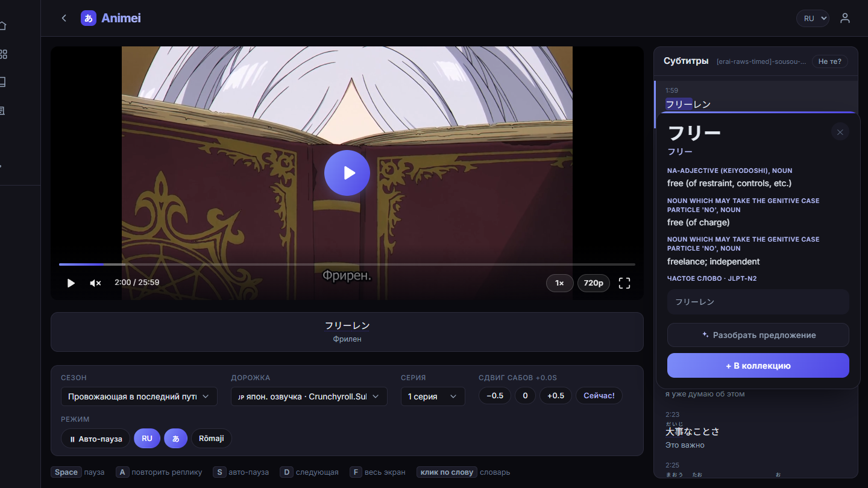This screenshot has width=868, height=488.
Task: Open the home icon in left sidebar
Action: point(2,25)
